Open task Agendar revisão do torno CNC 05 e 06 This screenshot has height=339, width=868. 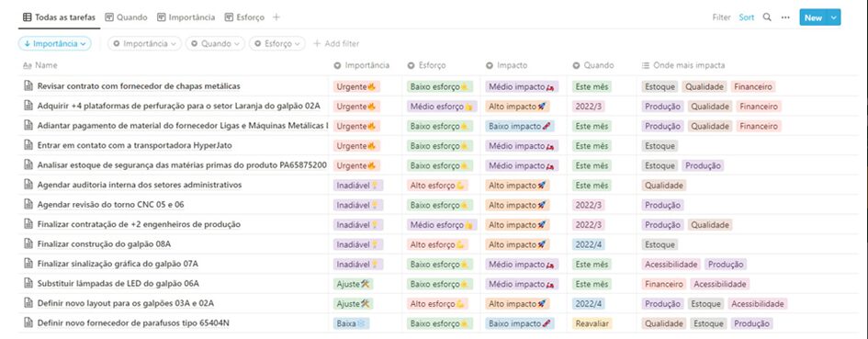point(111,204)
